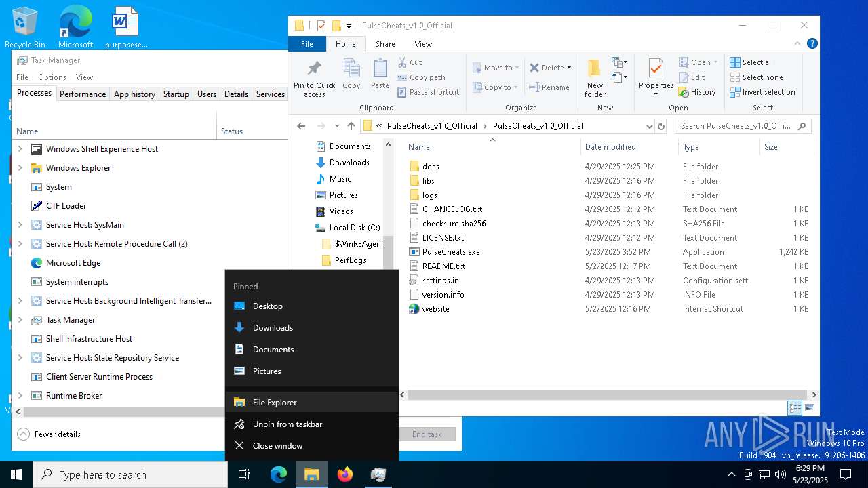Image resolution: width=868 pixels, height=488 pixels.
Task: Sort processes by Status column
Action: (252, 131)
